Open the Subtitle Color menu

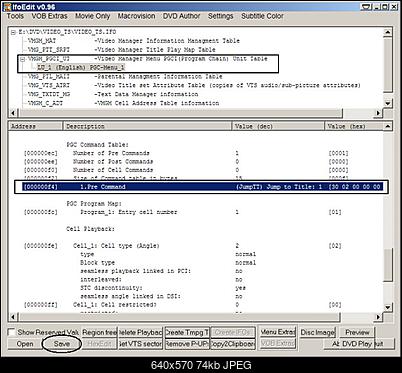pos(262,16)
